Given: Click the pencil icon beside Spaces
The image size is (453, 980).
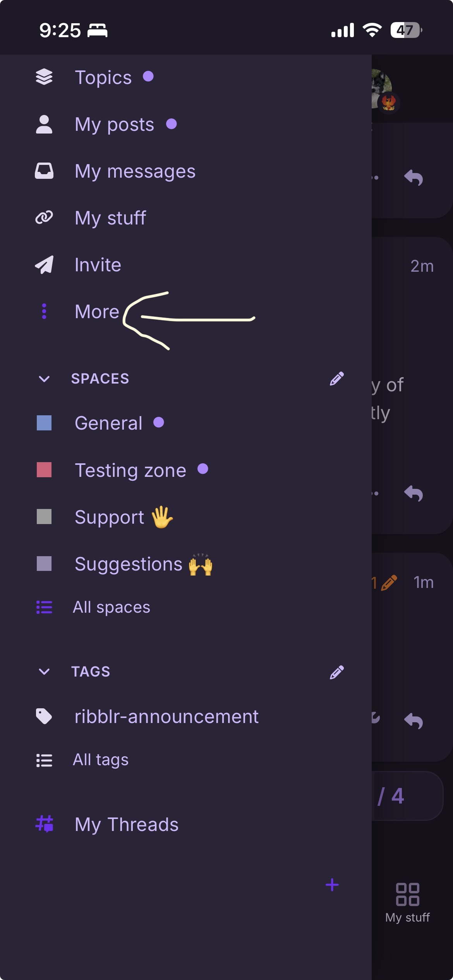Looking at the screenshot, I should pos(336,379).
